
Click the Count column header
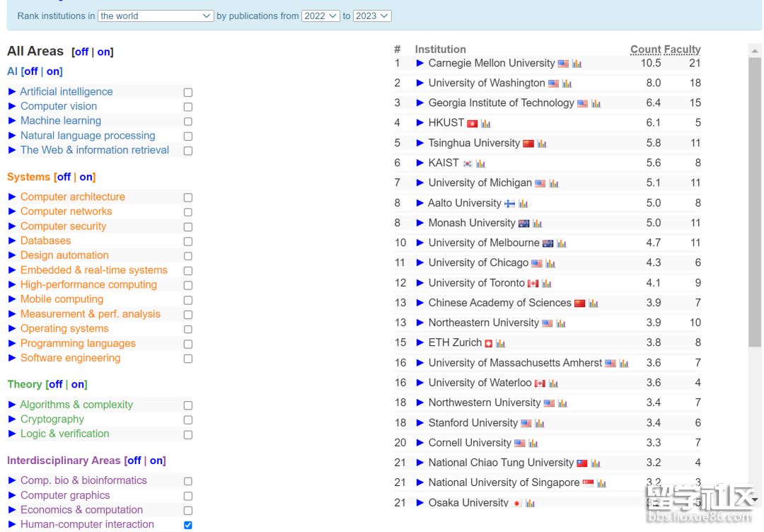click(646, 50)
